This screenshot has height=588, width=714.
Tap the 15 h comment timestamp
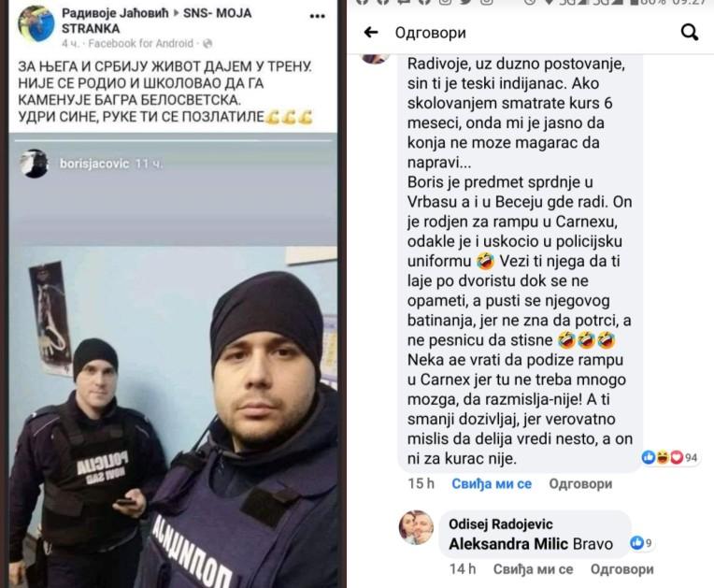(421, 483)
